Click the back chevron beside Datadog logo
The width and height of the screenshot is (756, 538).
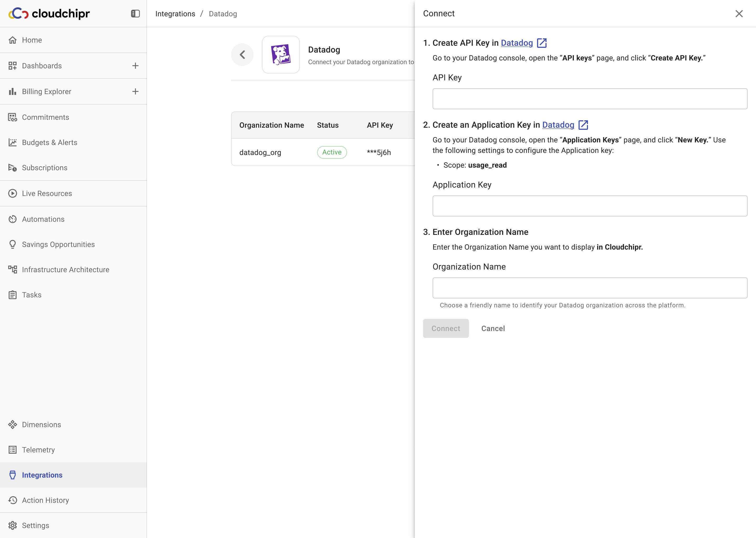(x=242, y=55)
